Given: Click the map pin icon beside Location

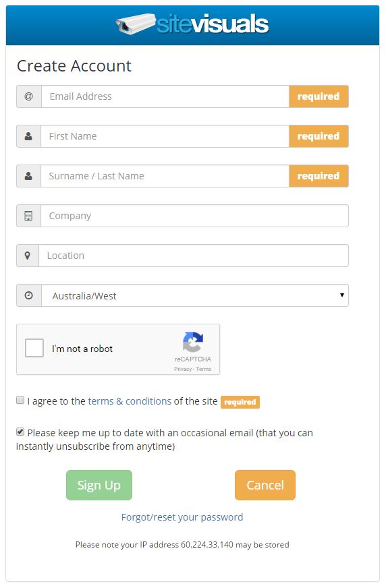Looking at the screenshot, I should pyautogui.click(x=28, y=256).
